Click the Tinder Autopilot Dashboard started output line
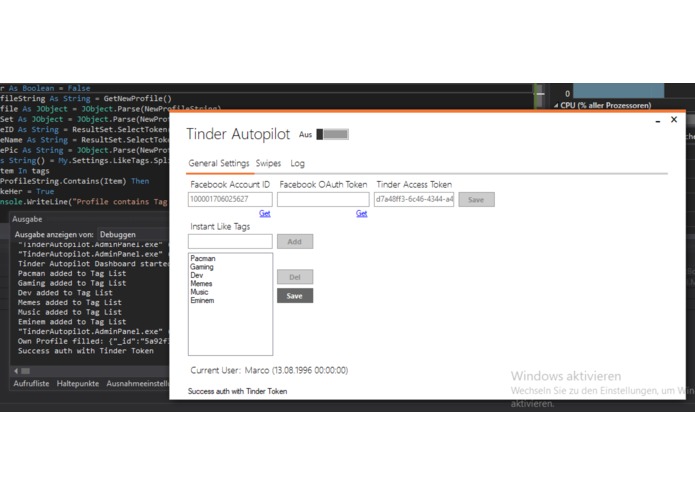This screenshot has height=494, width=695. coord(93,264)
